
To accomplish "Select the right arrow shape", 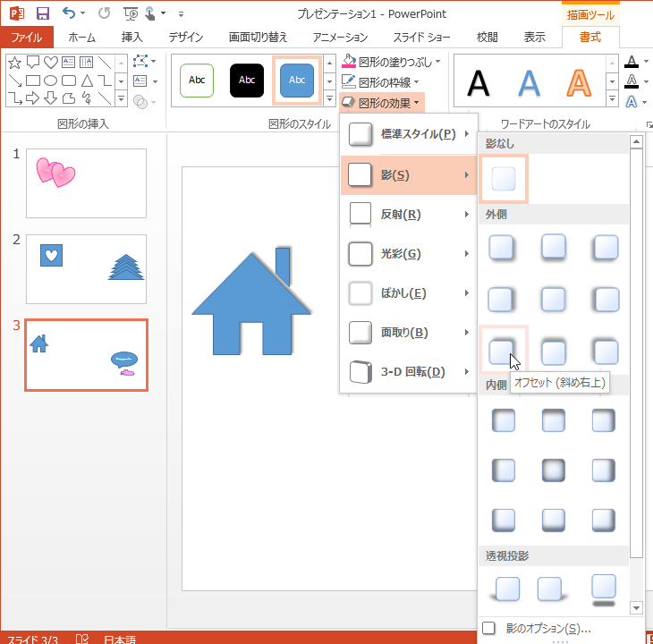I will (33, 98).
